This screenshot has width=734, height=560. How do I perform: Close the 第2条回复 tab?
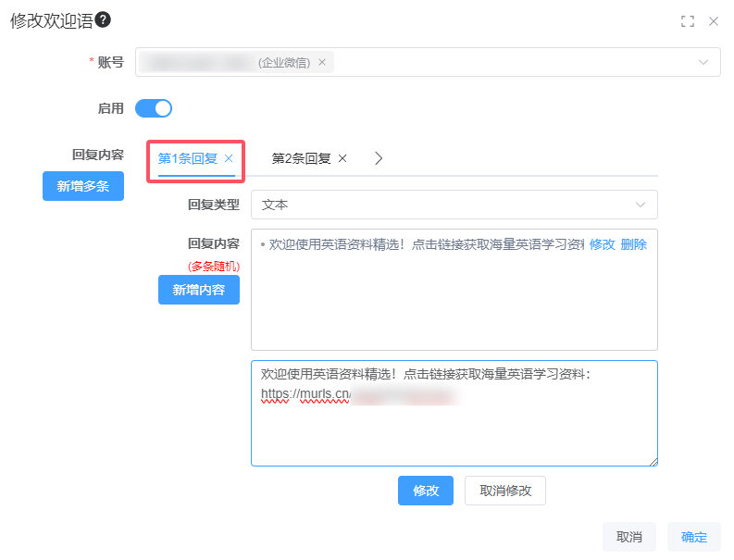[x=342, y=158]
